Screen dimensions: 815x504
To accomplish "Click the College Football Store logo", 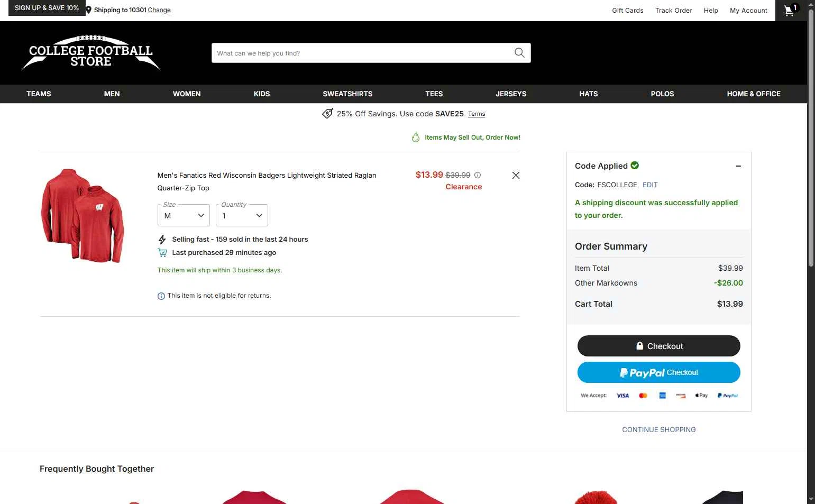I will [91, 53].
